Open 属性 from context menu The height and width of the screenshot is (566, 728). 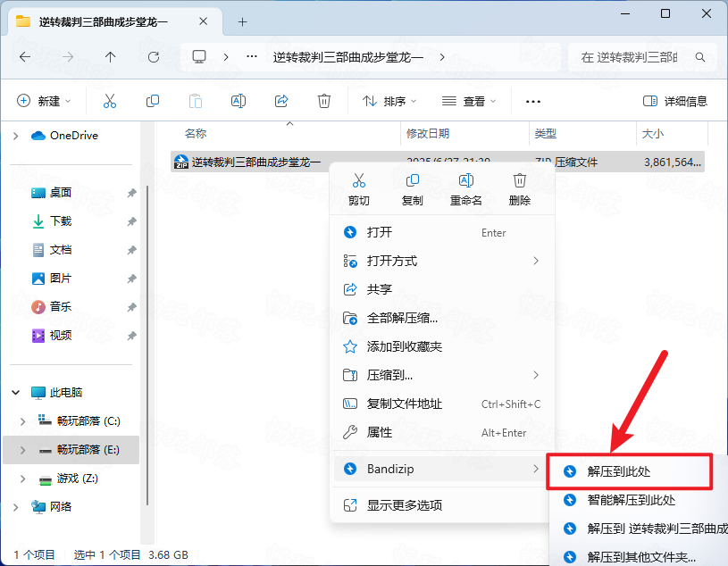click(442, 432)
